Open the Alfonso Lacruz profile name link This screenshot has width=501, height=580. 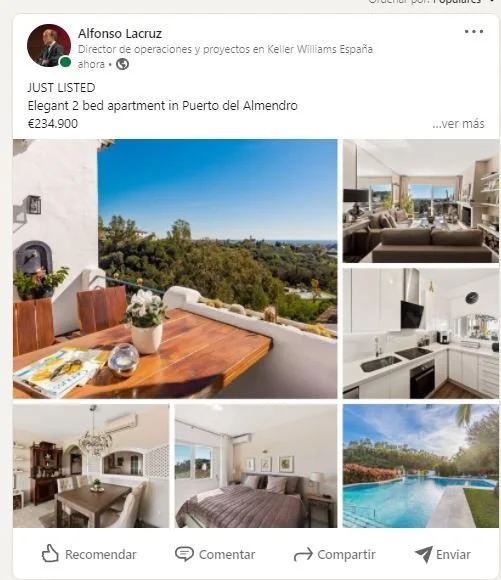click(x=120, y=34)
